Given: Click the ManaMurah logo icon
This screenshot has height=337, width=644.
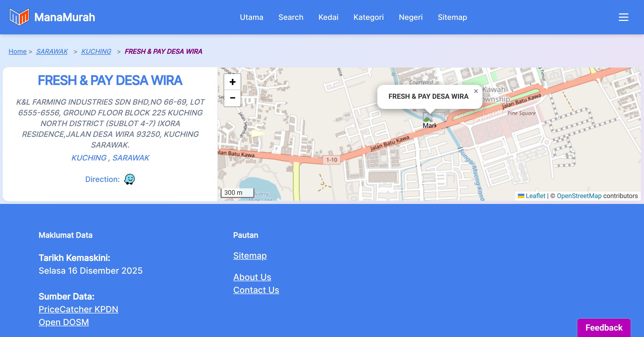Looking at the screenshot, I should [x=19, y=17].
